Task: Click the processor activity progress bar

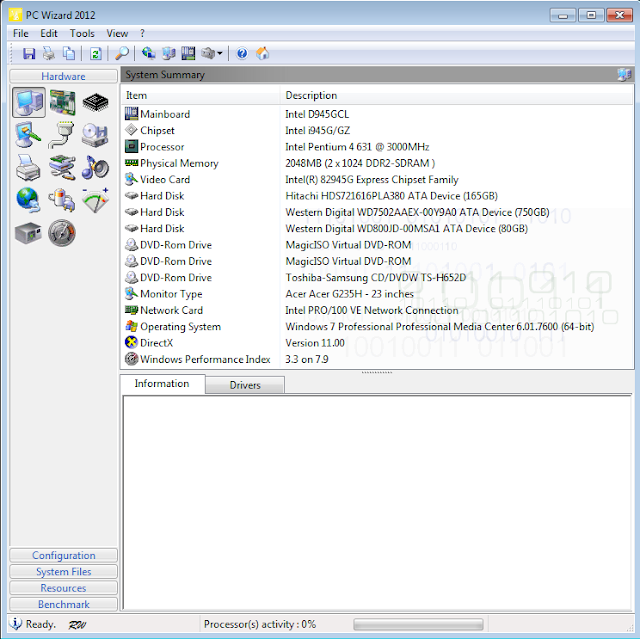Action: pyautogui.click(x=418, y=624)
